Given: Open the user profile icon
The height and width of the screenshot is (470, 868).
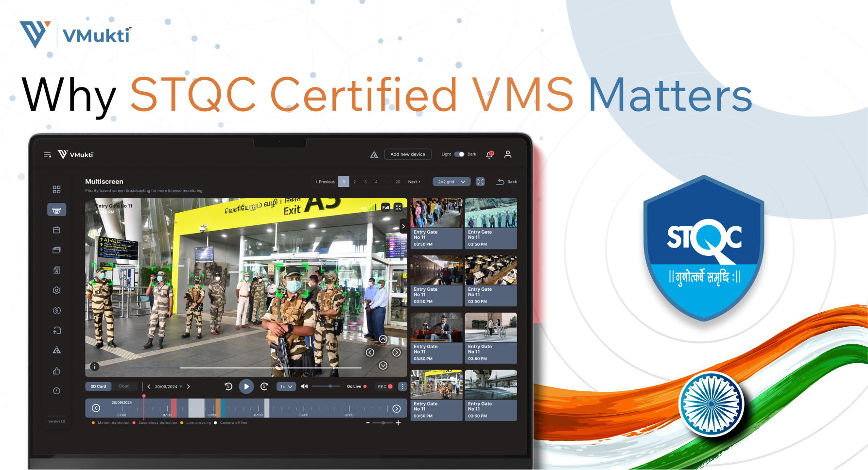Looking at the screenshot, I should pyautogui.click(x=508, y=154).
